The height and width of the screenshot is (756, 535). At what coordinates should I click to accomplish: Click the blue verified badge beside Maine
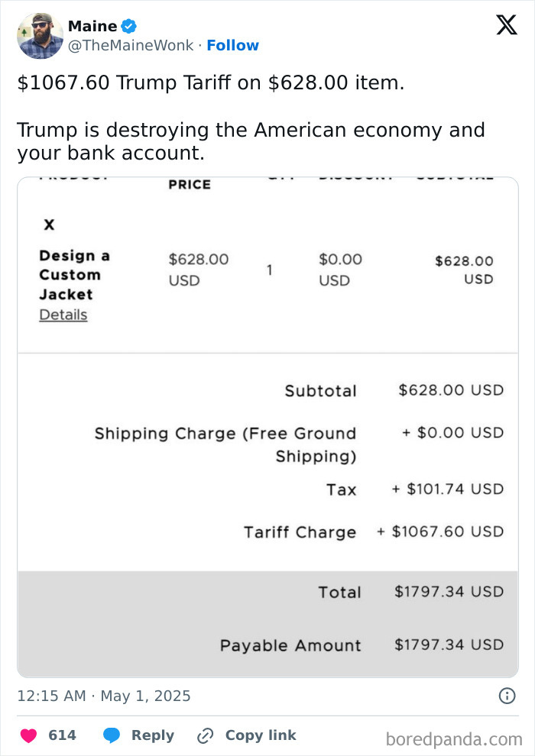(128, 25)
